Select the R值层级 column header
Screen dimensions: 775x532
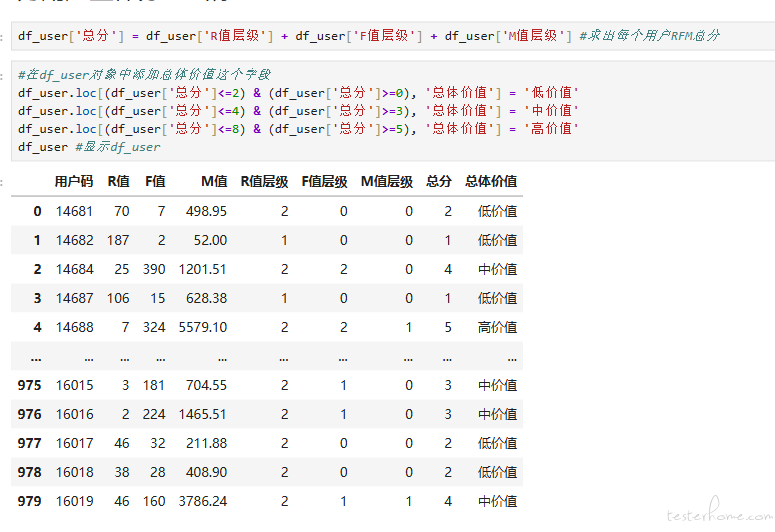coord(264,182)
